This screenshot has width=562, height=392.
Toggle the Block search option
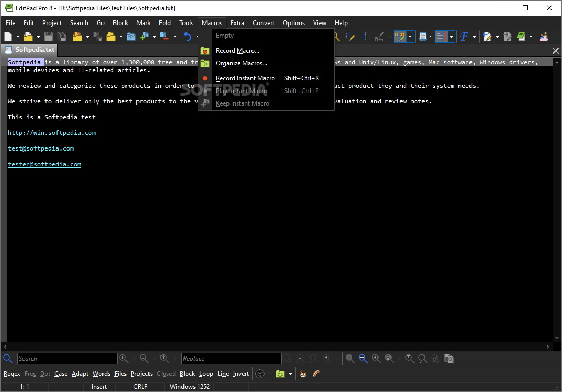[x=188, y=374]
